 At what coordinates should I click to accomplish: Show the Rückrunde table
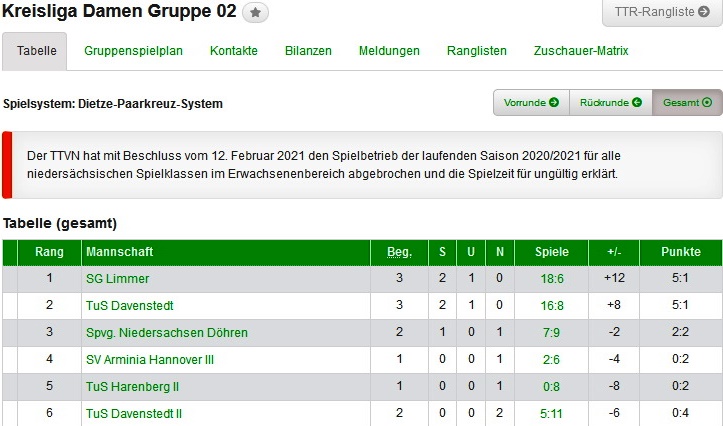(610, 102)
